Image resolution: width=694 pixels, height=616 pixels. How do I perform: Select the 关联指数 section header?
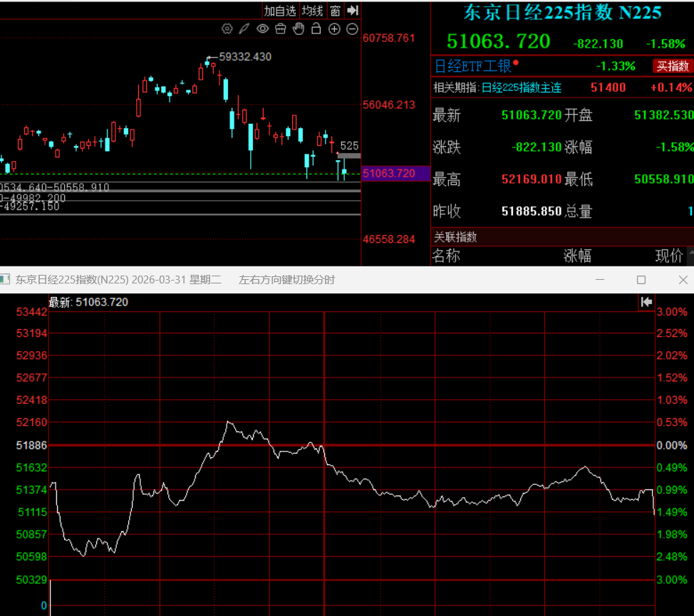point(455,237)
